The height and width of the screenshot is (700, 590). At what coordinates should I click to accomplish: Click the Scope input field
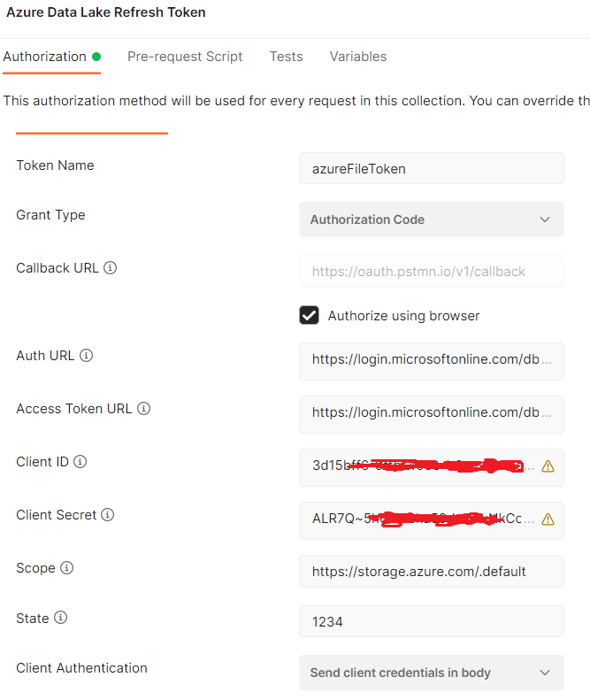[x=431, y=572]
